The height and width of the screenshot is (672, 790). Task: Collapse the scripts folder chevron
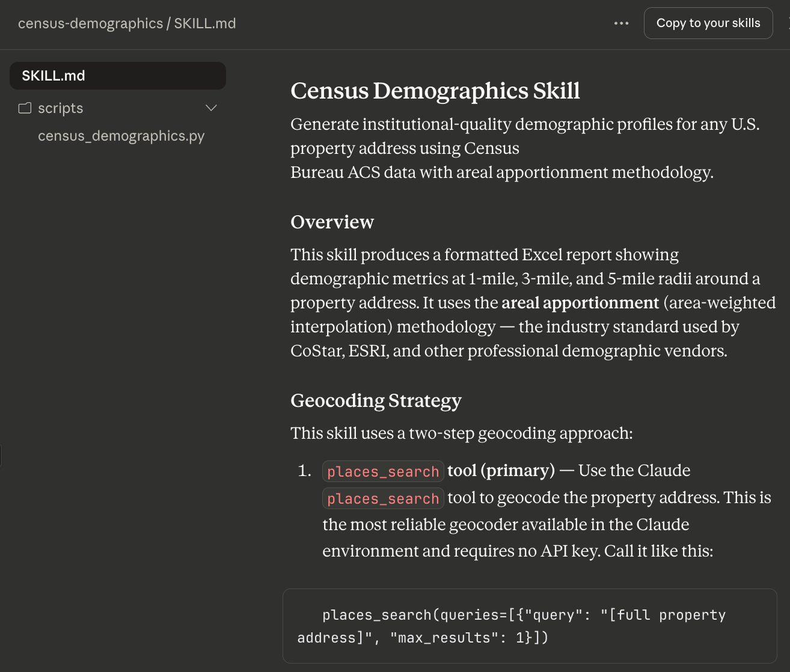click(x=211, y=108)
